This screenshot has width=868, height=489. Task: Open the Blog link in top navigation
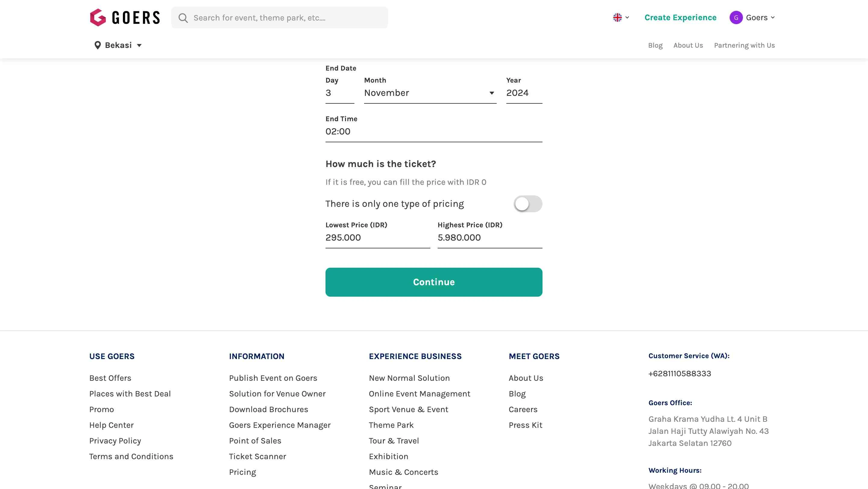point(655,45)
